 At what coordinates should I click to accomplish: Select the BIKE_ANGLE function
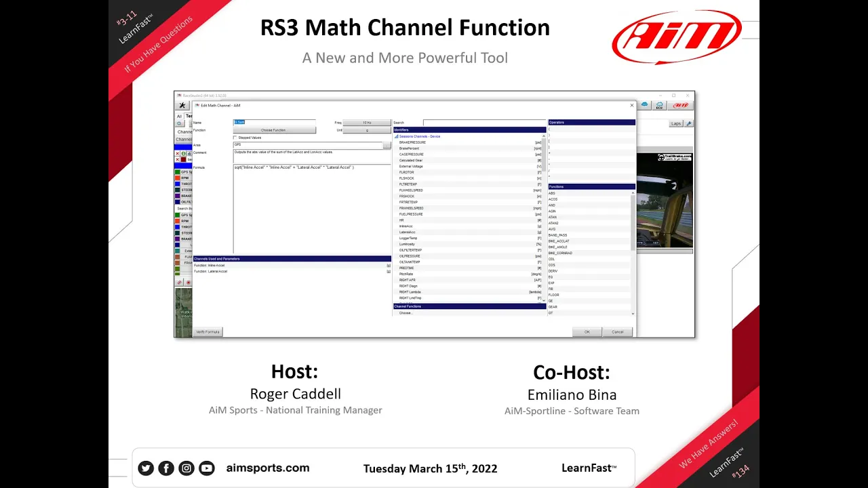589,247
